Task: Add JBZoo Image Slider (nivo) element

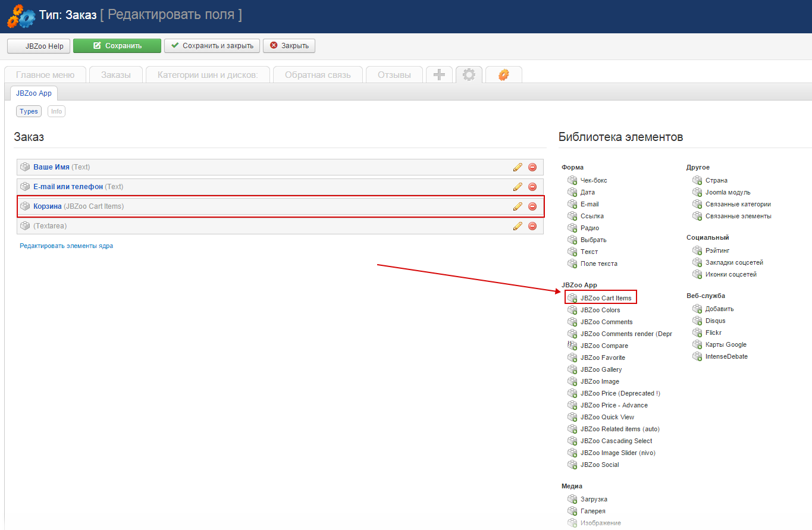Action: (618, 453)
